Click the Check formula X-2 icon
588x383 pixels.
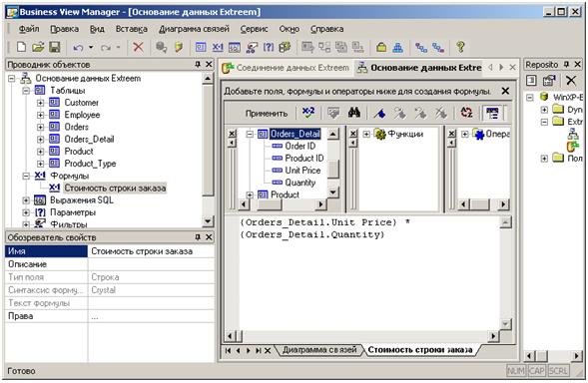pyautogui.click(x=308, y=113)
